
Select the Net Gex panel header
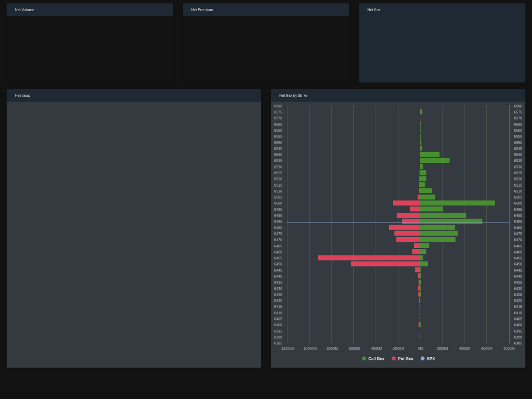[442, 10]
